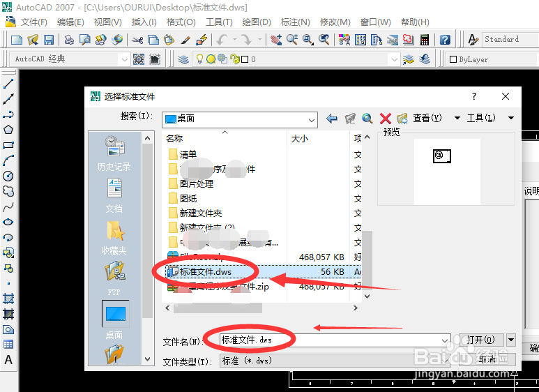Open the Standard text style dropdown
Viewport: 539px width, 392px height.
[510, 39]
